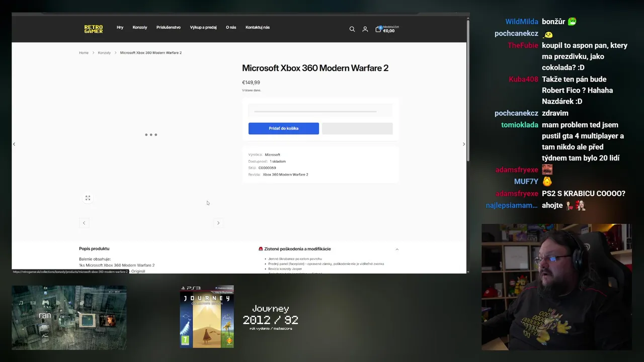Click the left page-edge arrow
Image resolution: width=644 pixels, height=362 pixels.
pos(14,144)
